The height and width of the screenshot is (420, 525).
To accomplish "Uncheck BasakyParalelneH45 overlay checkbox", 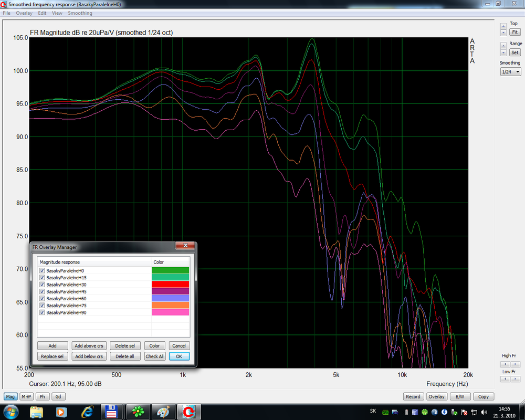I will pyautogui.click(x=42, y=291).
